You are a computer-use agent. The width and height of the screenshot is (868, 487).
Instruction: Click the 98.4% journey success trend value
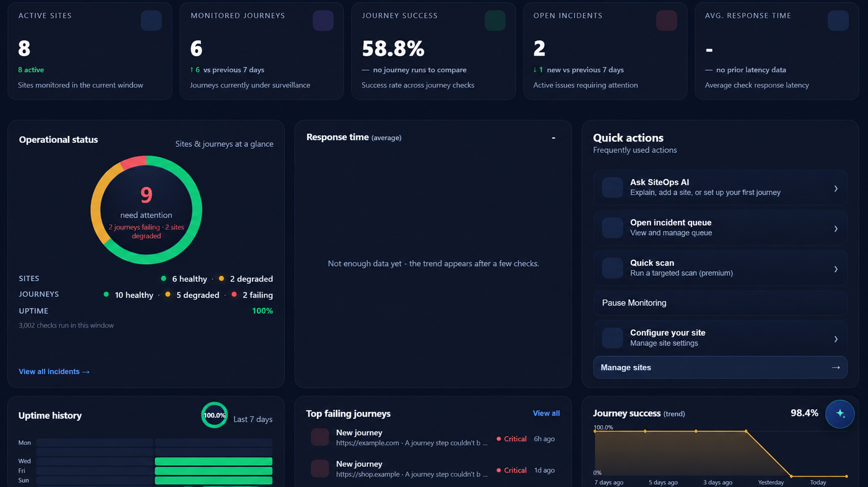pyautogui.click(x=804, y=413)
